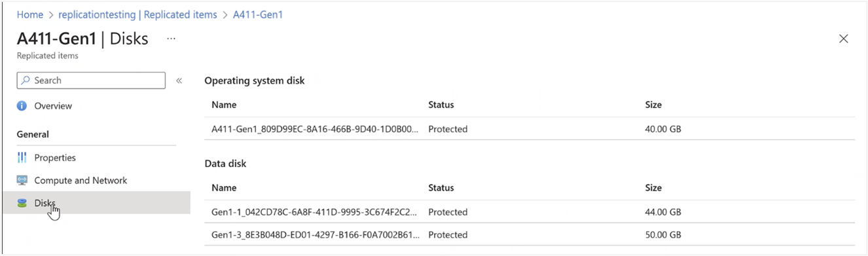Select the Properties bars icon
This screenshot has height=256, width=868.
tap(22, 158)
